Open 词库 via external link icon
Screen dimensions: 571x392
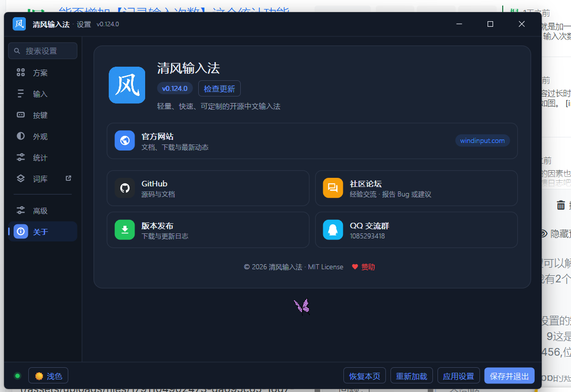(68, 178)
